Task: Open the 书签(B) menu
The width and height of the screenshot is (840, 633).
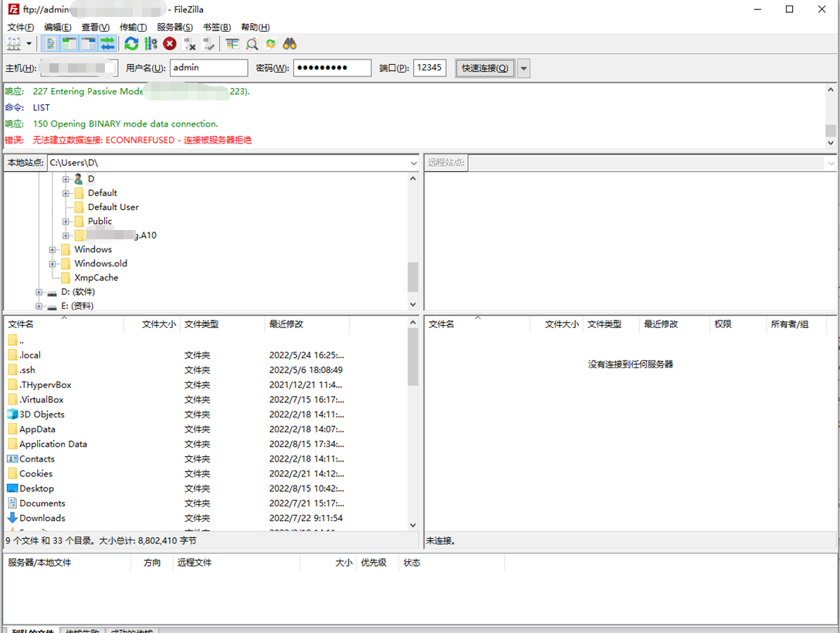Action: tap(216, 27)
